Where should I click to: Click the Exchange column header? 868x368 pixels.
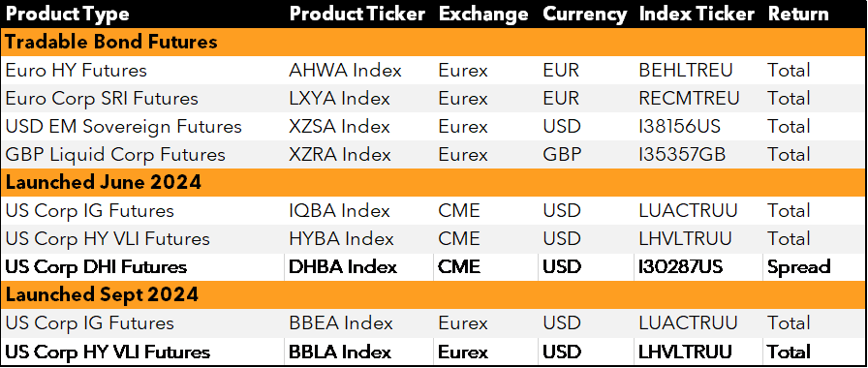coord(483,15)
